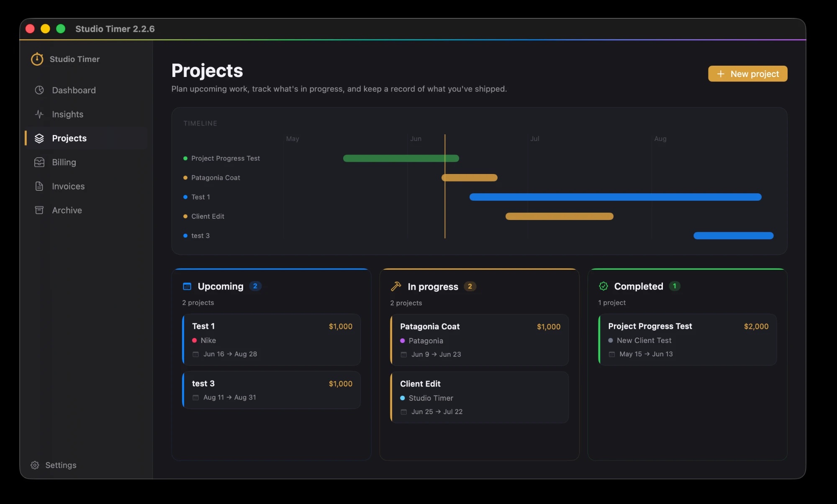Click the In progress count badge
The height and width of the screenshot is (504, 837).
click(470, 287)
